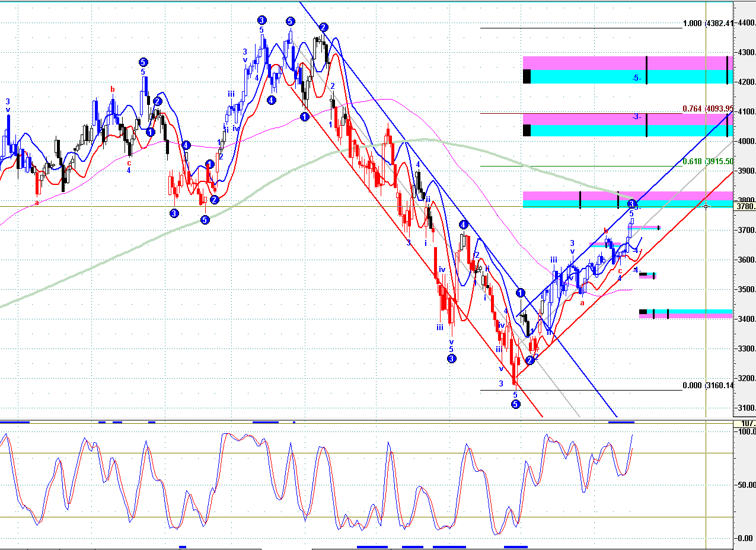756x550 pixels.
Task: Click the 4400 price axis label
Action: point(747,23)
